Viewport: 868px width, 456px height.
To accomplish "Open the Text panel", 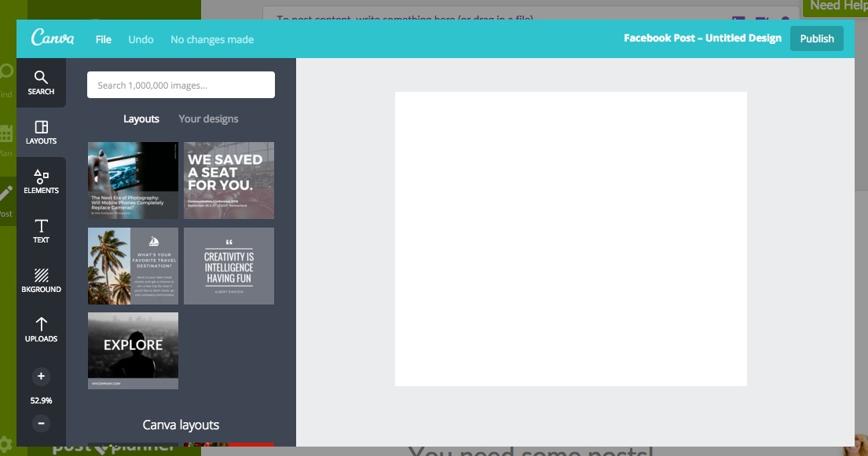I will tap(41, 231).
